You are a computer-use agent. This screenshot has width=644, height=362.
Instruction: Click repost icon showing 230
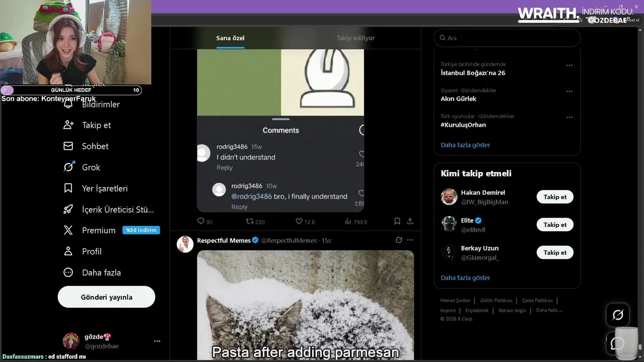pyautogui.click(x=250, y=221)
